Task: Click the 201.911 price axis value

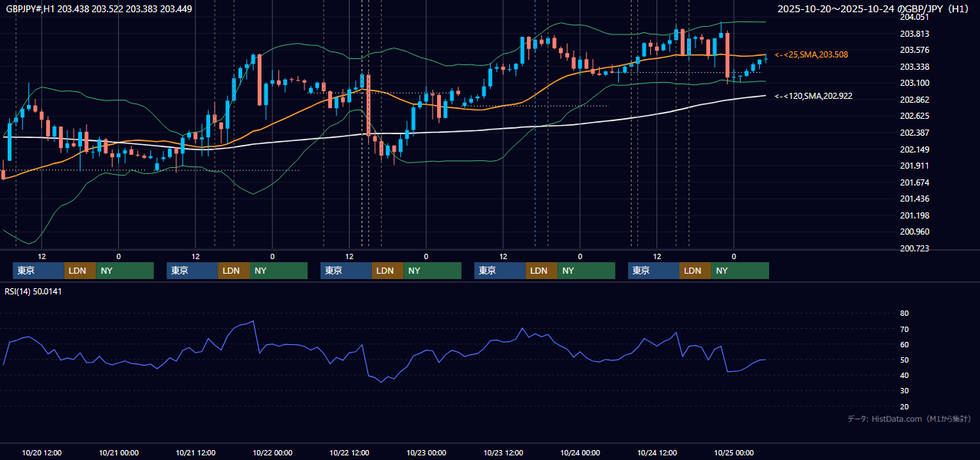Action: [914, 166]
